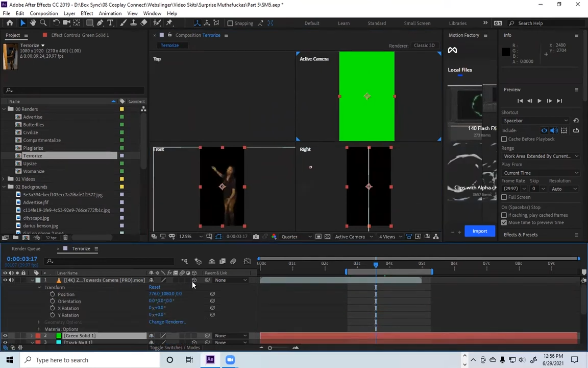Click the stopwatch next to Position
588x368 pixels.
click(x=53, y=294)
